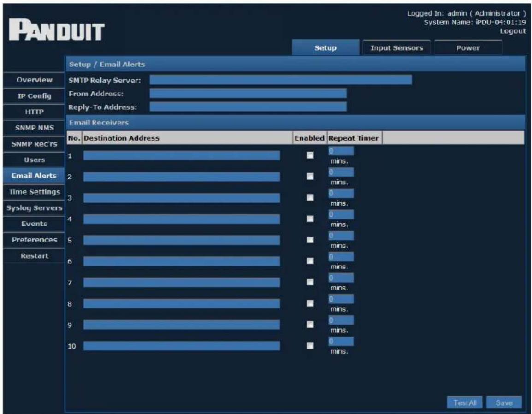532x414 pixels.
Task: Go to IP Config settings
Action: [34, 96]
